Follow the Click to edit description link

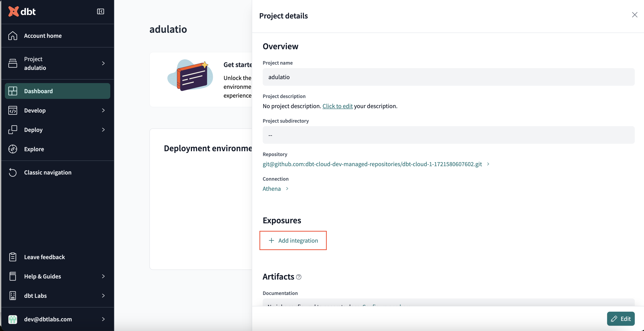tap(338, 106)
